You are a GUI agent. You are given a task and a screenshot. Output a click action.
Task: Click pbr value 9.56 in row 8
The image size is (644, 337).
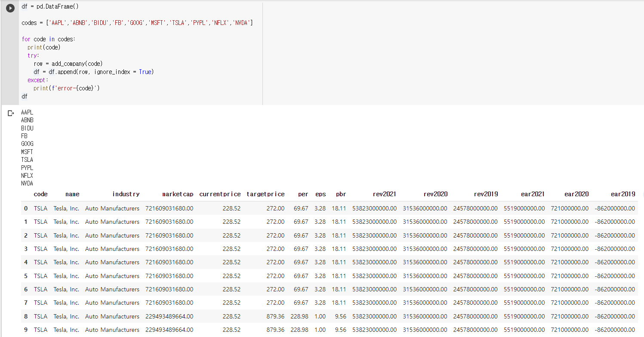click(340, 316)
